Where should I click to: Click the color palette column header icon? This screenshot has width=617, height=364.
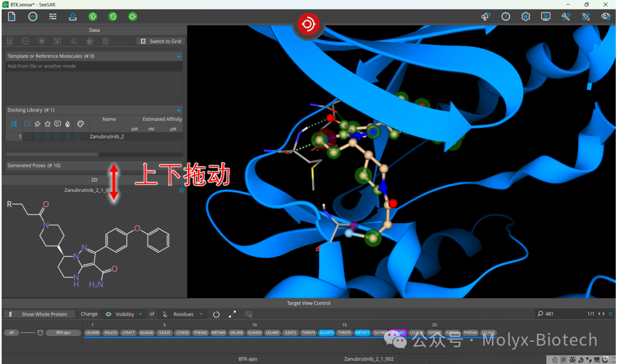pyautogui.click(x=81, y=124)
